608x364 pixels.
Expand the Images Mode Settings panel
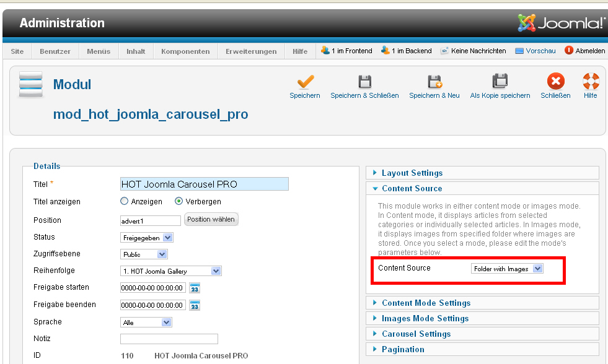click(482, 318)
